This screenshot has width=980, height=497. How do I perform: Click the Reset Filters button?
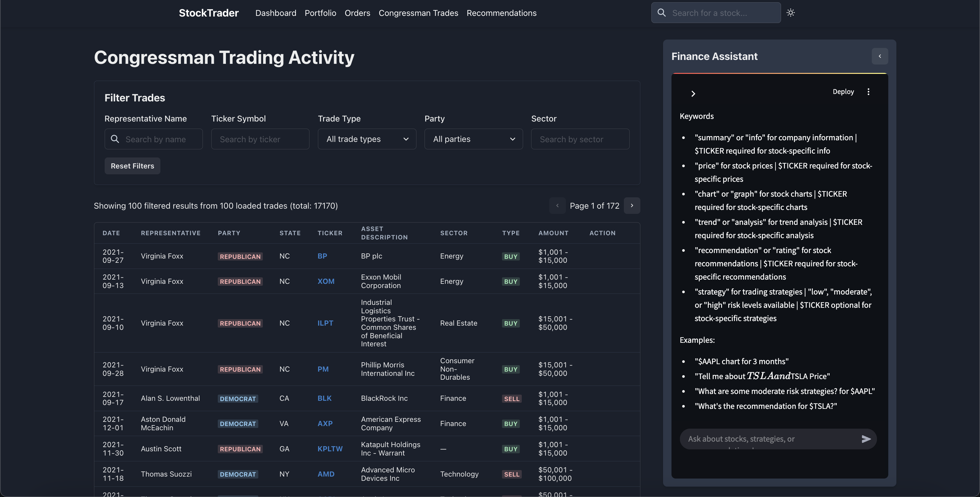[133, 166]
